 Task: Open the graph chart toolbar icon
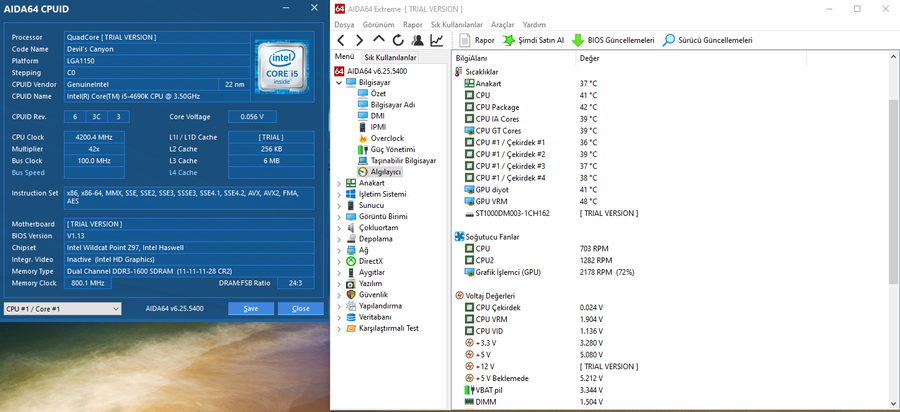436,40
